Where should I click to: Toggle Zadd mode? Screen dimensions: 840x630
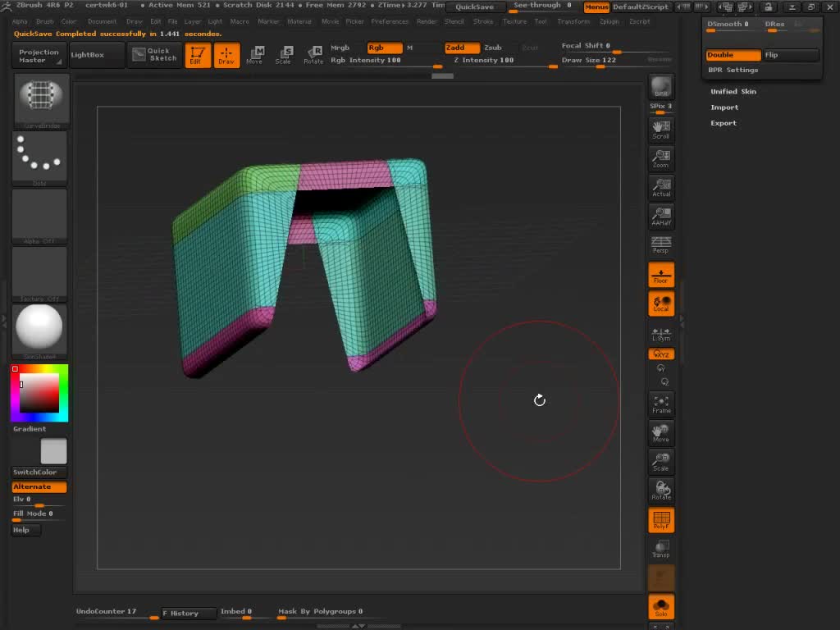pos(462,48)
